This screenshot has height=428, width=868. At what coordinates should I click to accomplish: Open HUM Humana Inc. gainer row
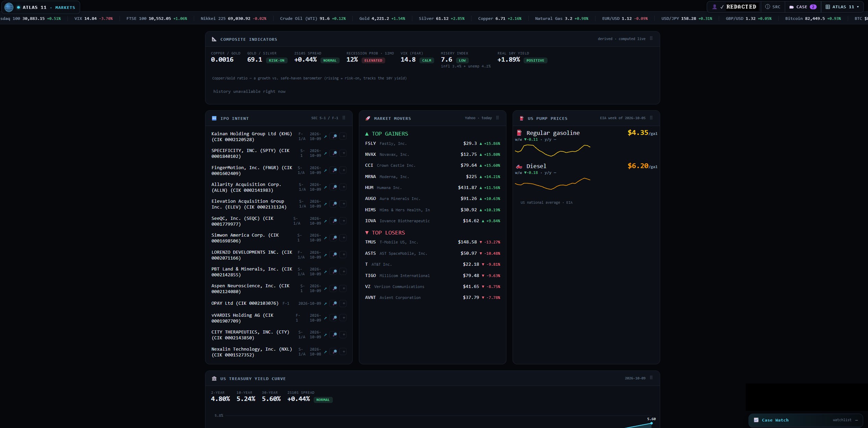[432, 188]
